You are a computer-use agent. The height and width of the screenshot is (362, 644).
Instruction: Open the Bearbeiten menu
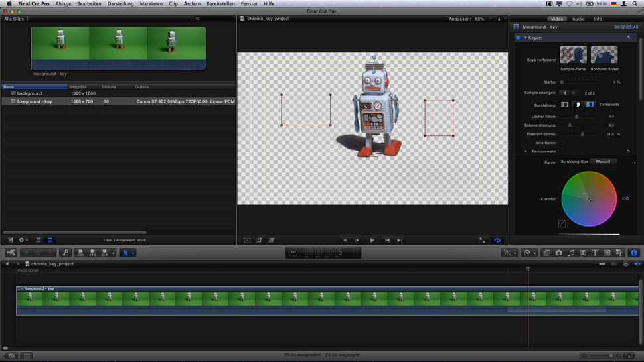point(89,3)
